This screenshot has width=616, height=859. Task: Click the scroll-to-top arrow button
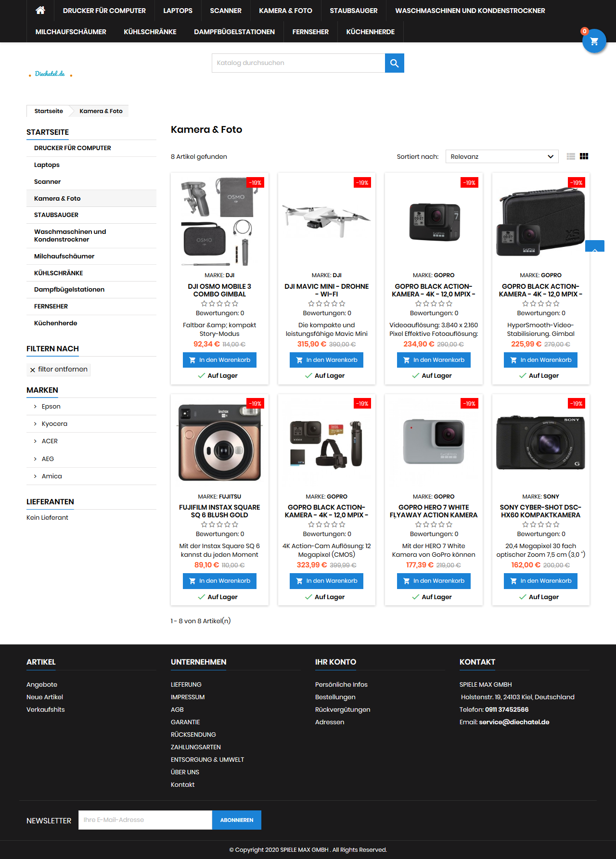click(595, 246)
